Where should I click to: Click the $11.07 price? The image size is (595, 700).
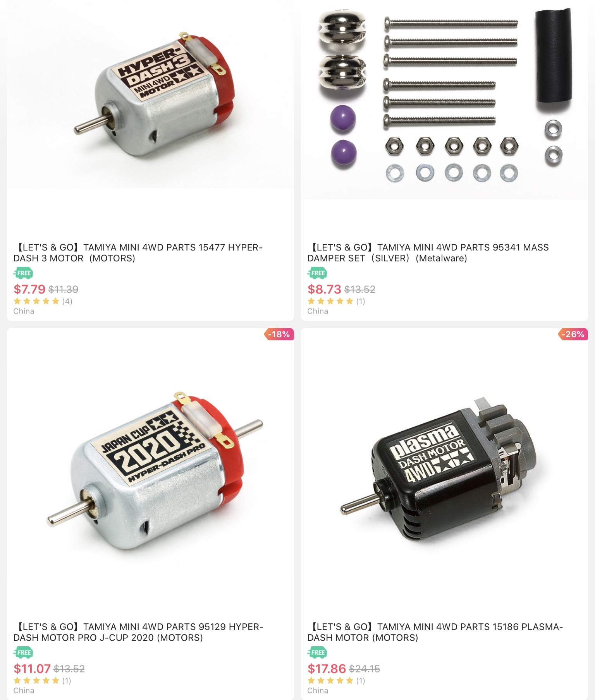click(x=32, y=668)
